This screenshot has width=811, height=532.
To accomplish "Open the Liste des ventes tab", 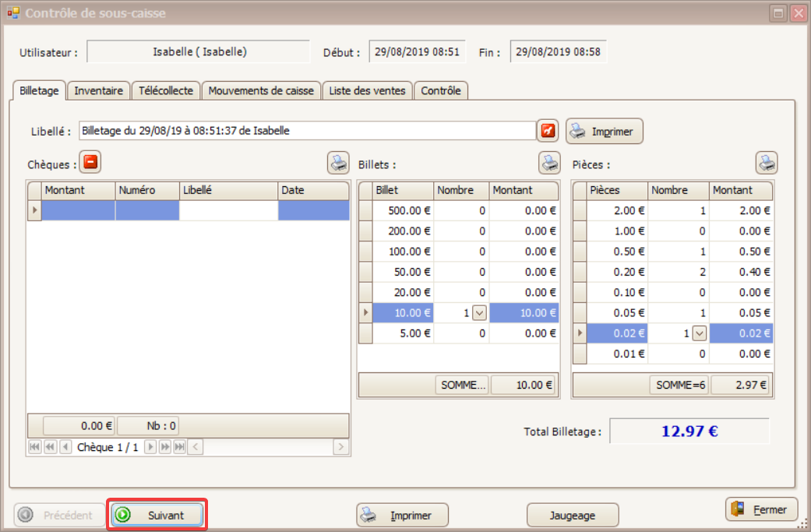I will tap(367, 90).
